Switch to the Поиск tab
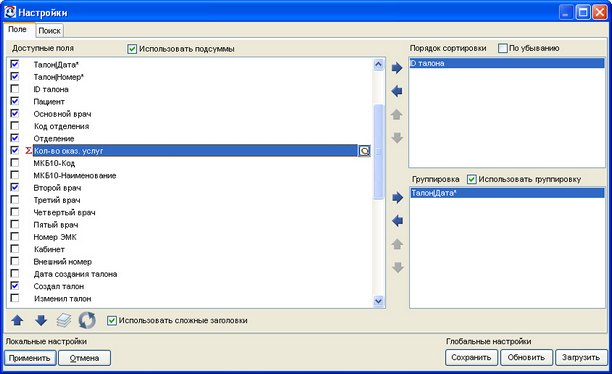Image resolution: width=612 pixels, height=374 pixels. pos(50,31)
